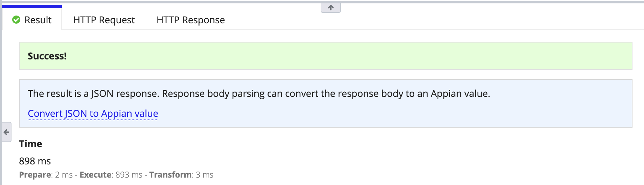This screenshot has width=644, height=185.
Task: Click the Prepare timing label
Action: point(35,175)
